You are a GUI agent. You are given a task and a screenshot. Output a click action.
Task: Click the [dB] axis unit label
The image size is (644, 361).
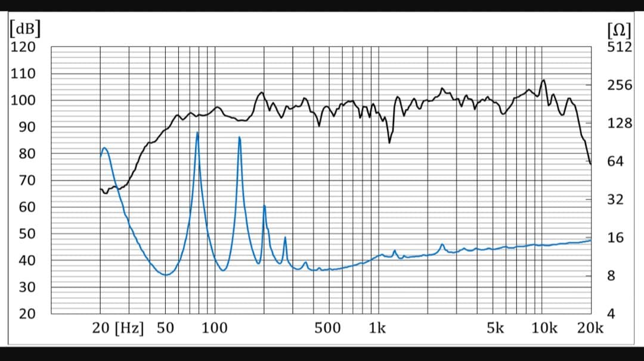tap(20, 29)
